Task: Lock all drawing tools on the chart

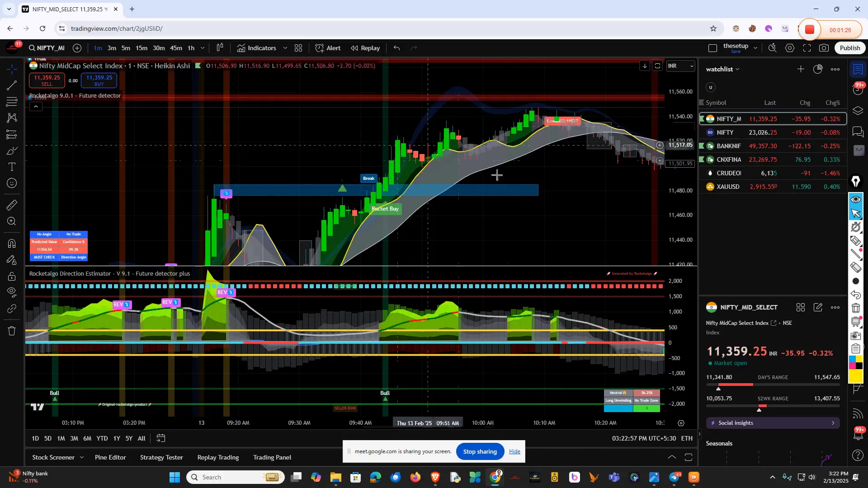Action: click(11, 276)
